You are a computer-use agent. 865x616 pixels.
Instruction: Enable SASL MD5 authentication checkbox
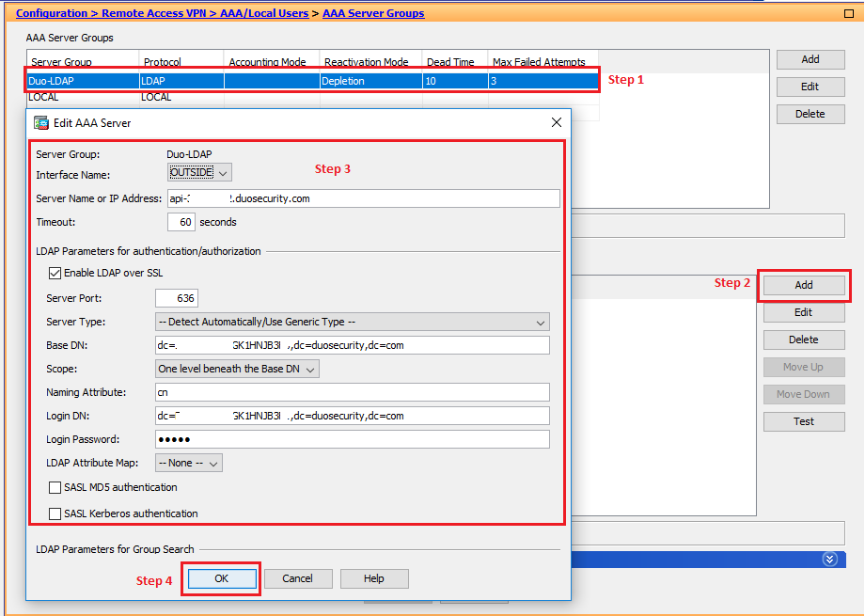(x=55, y=487)
